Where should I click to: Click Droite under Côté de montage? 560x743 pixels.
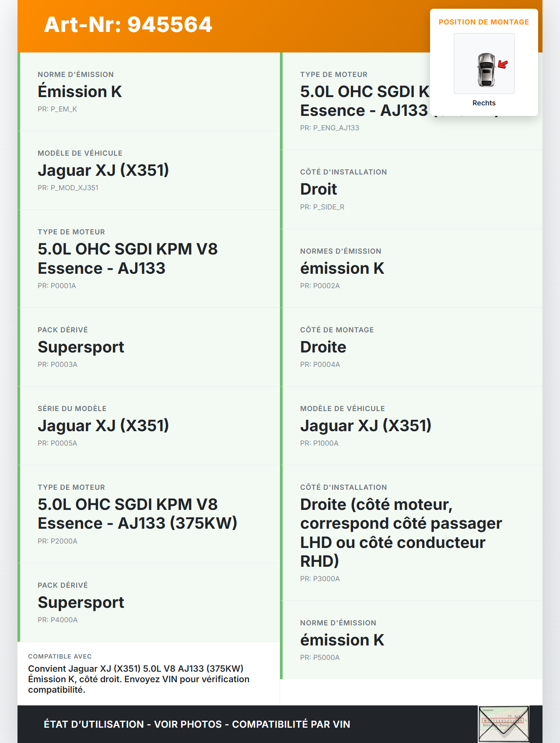[323, 347]
